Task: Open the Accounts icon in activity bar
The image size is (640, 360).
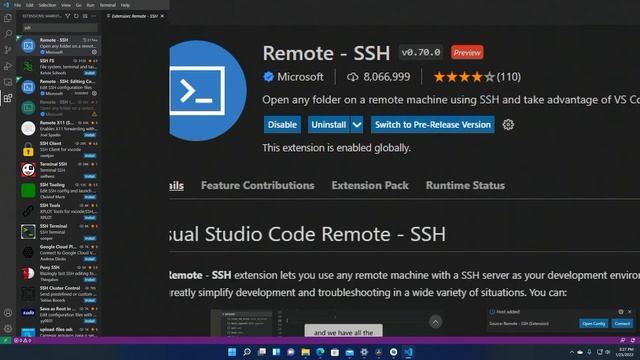Action: pos(8,313)
